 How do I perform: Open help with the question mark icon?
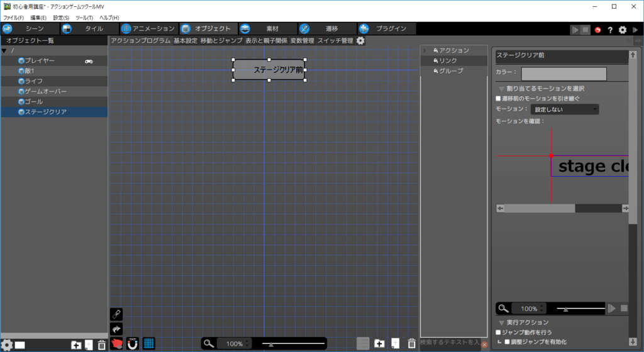coord(610,30)
